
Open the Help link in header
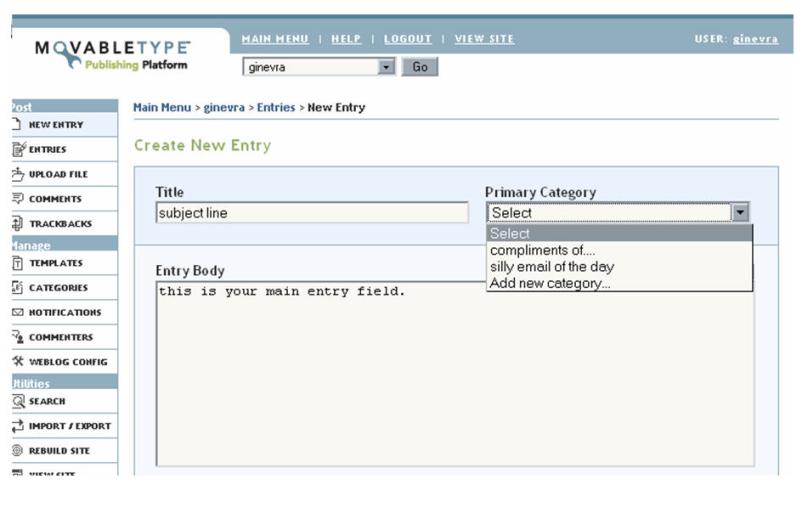(346, 39)
